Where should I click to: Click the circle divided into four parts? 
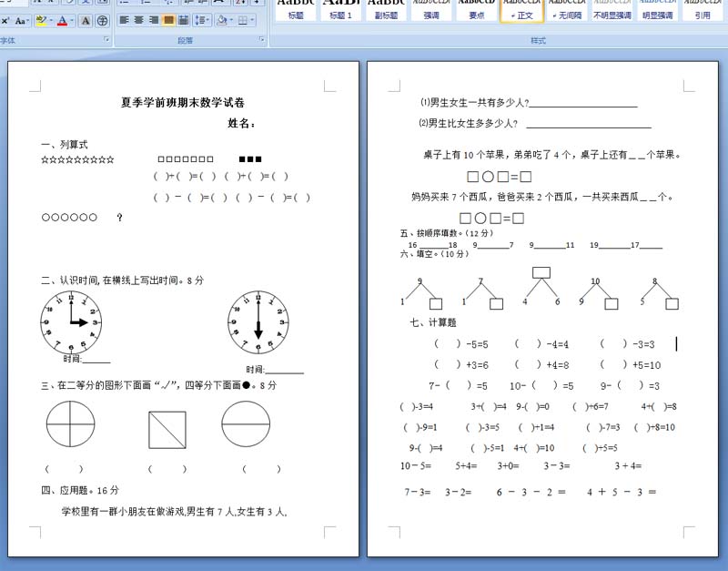point(71,424)
